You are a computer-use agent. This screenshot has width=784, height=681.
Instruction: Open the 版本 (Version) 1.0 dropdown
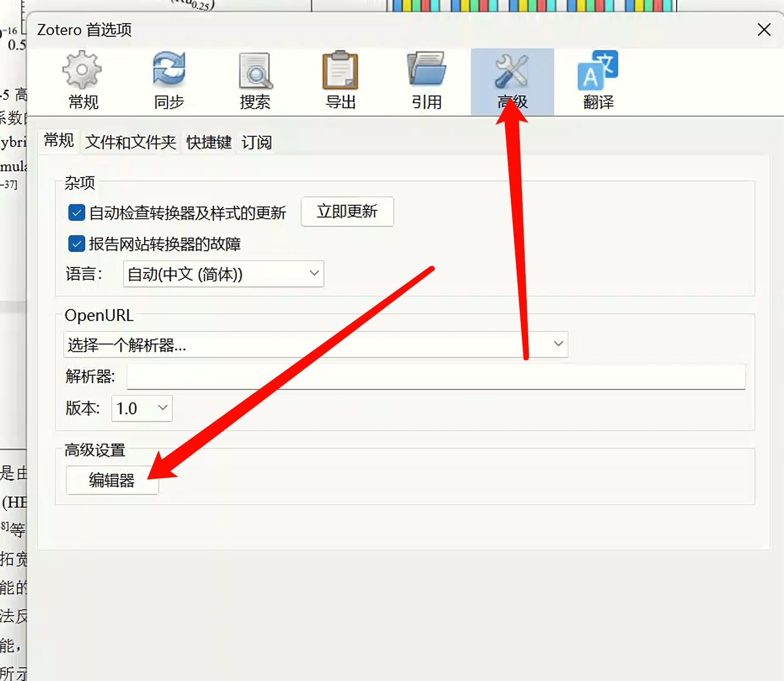point(141,408)
